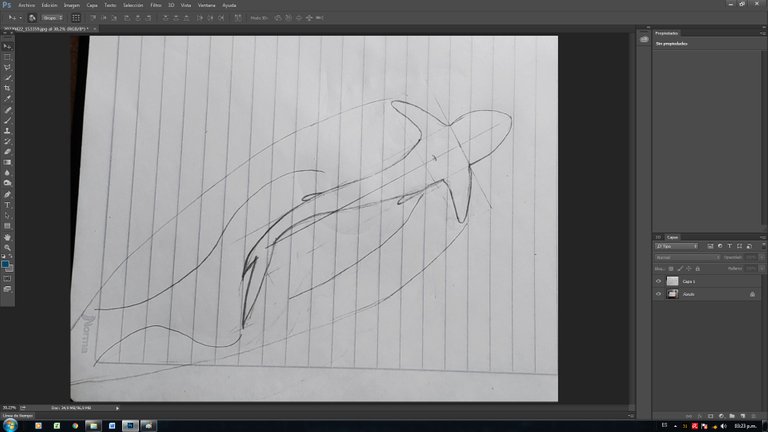
Task: Switch to the 3D panel tab
Action: (x=658, y=237)
